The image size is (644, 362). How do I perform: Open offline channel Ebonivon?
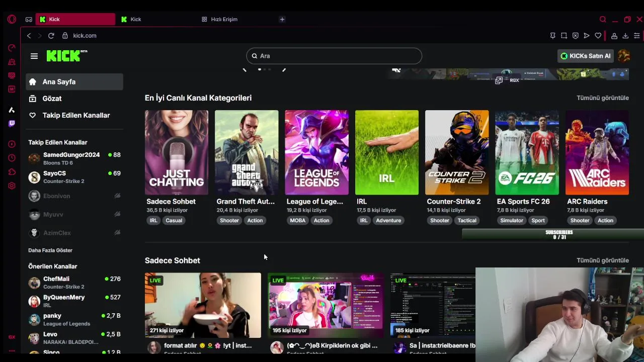tap(74, 196)
